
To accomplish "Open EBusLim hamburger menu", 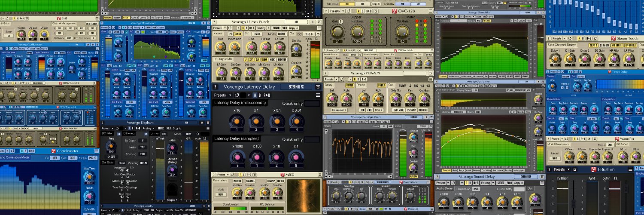I will tap(630, 169).
